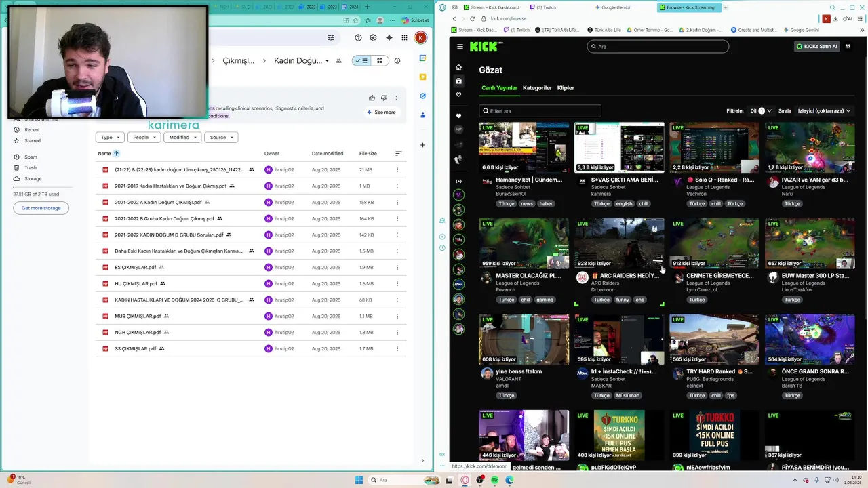The image size is (868, 488).
Task: Click the Kick search field Ara
Action: point(658,46)
